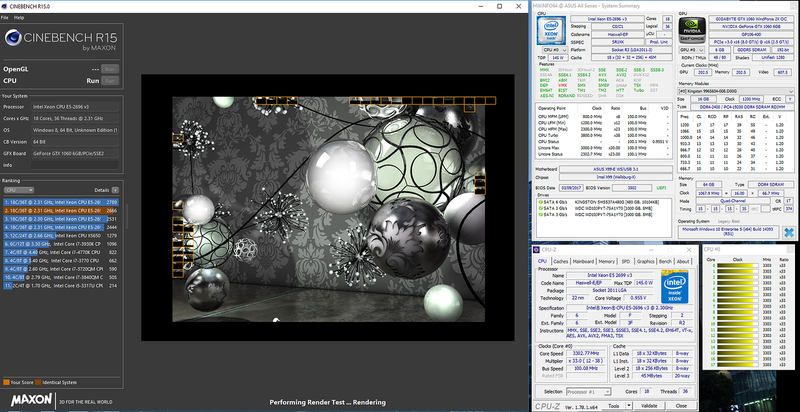This screenshot has height=412, width=800.
Task: Switch to the Caches tab in CPU-Z
Action: (x=561, y=261)
